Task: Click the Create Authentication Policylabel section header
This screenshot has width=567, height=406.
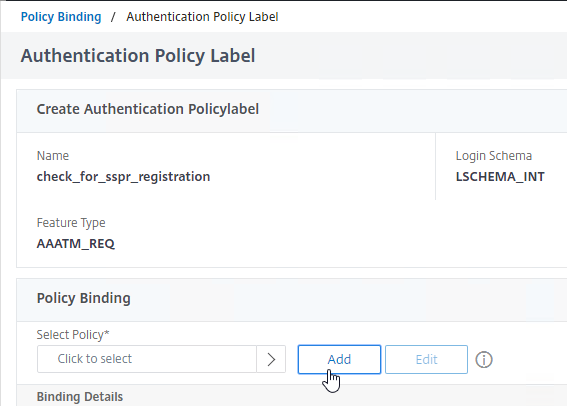Action: pos(148,109)
